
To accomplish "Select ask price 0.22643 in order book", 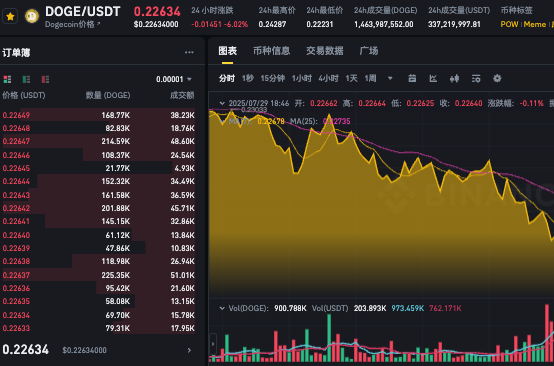I will coord(16,195).
